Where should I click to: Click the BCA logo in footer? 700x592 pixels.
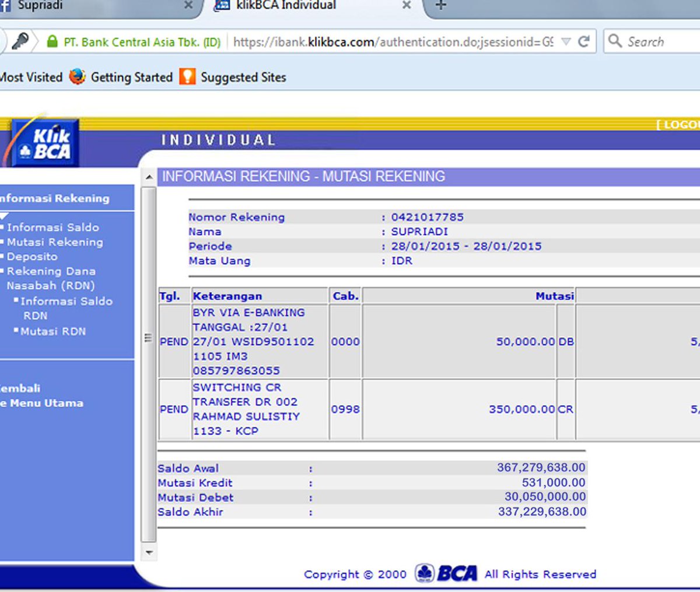[446, 573]
